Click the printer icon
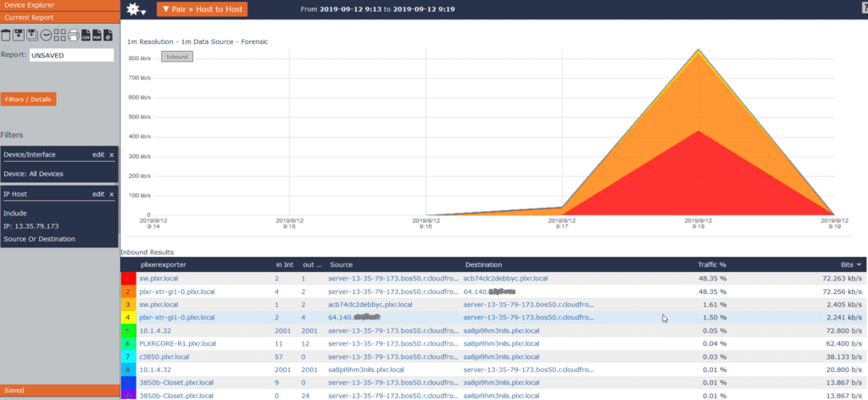This screenshot has height=400, width=868. tap(73, 36)
